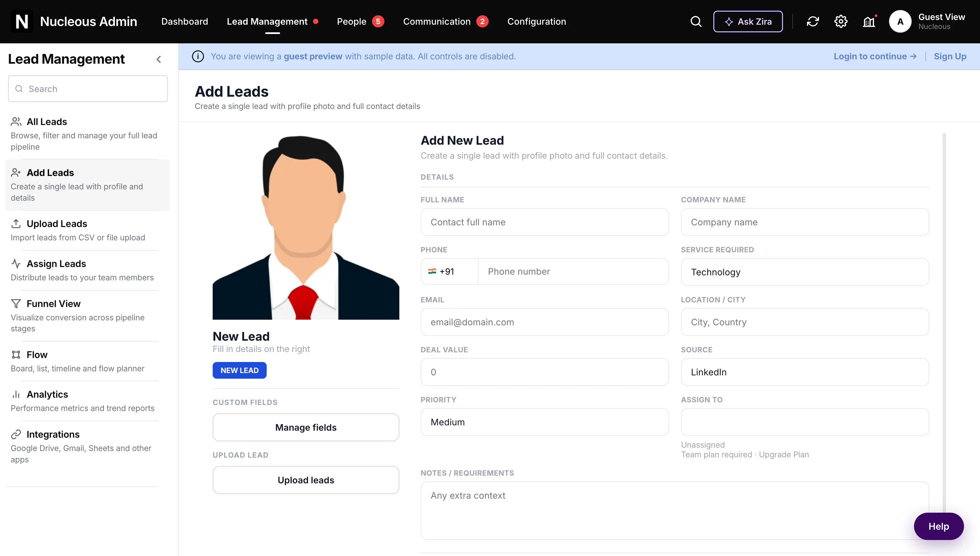Click the NEW LEAD badge
This screenshot has height=556, width=980.
239,370
